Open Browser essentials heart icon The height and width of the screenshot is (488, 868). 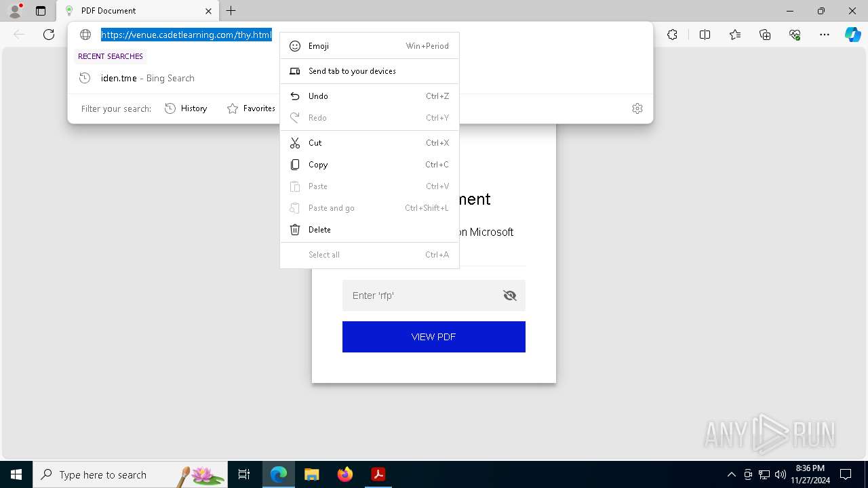click(795, 35)
